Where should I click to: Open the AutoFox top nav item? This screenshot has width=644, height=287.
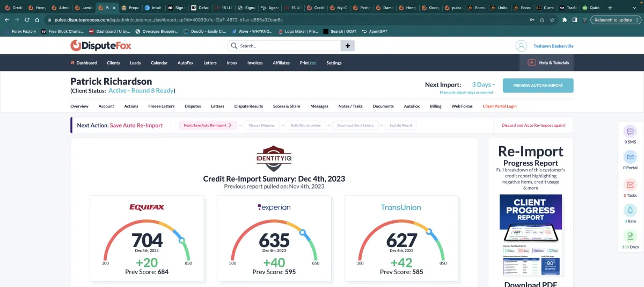(186, 63)
